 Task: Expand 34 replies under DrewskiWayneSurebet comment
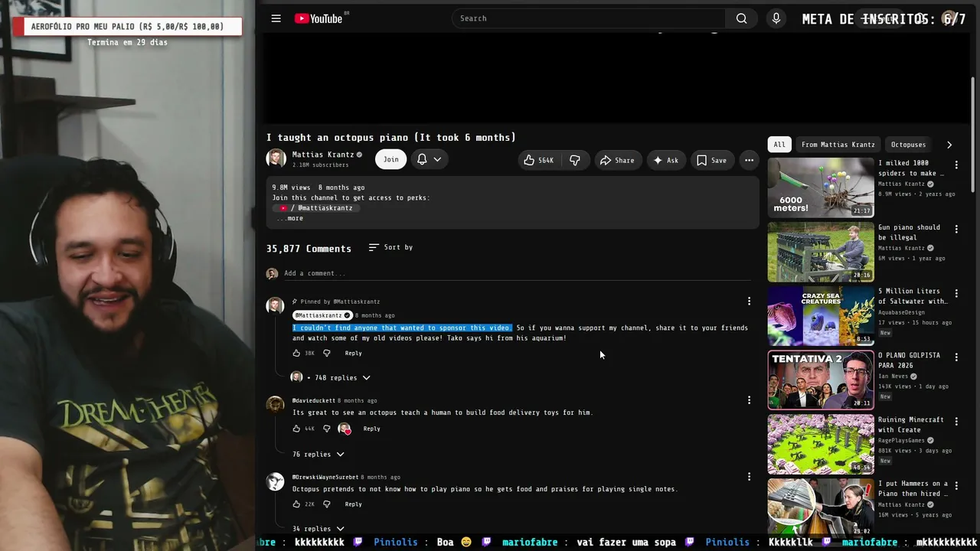318,529
